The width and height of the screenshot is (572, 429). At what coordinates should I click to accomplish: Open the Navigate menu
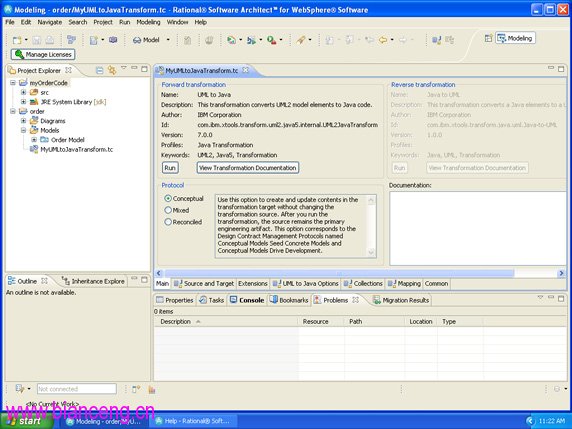tap(50, 22)
